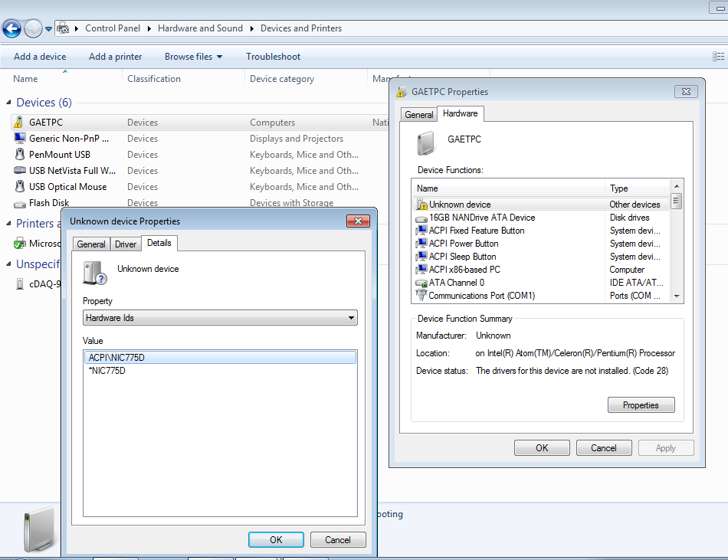The height and width of the screenshot is (560, 728).
Task: Expand the Control Panel breadcrumb arrow
Action: coord(149,29)
